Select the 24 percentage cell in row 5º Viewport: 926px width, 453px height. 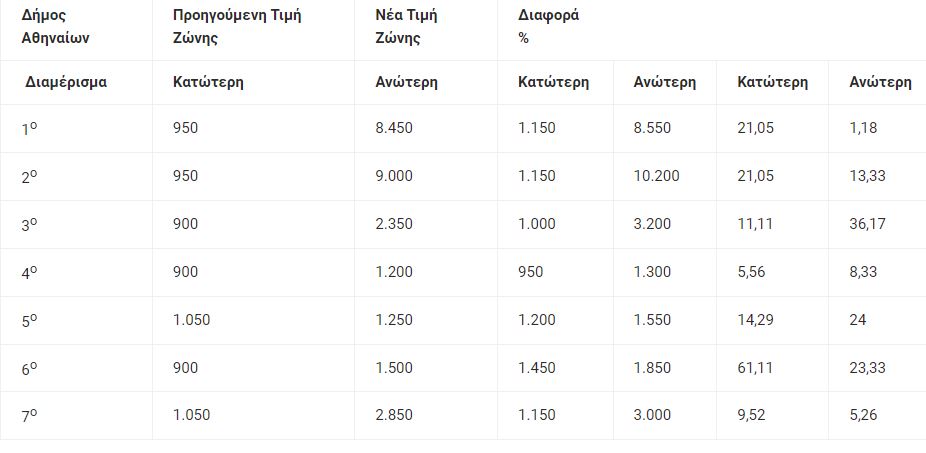click(857, 320)
